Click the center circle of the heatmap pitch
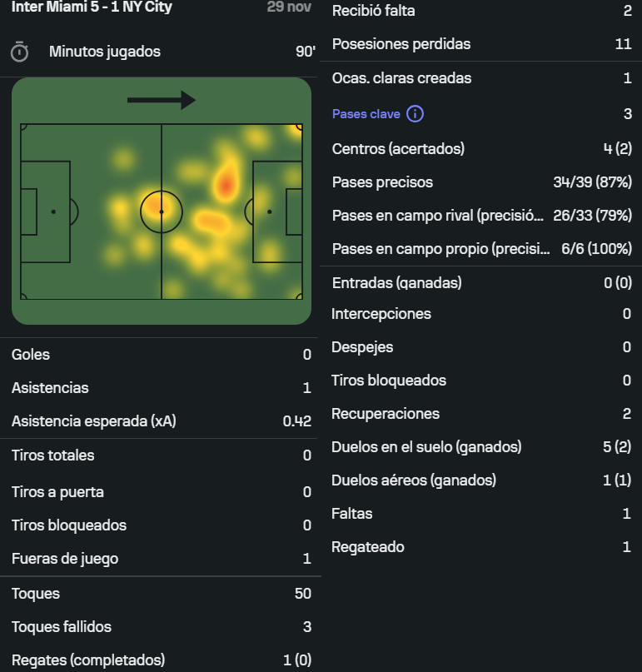This screenshot has width=642, height=672. point(162,212)
